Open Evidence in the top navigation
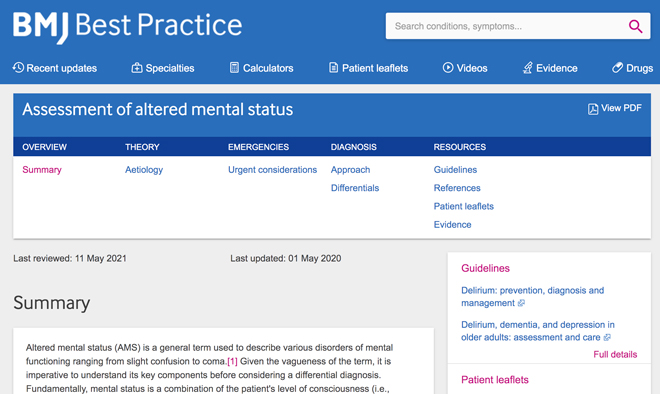660x394 pixels. tap(550, 68)
